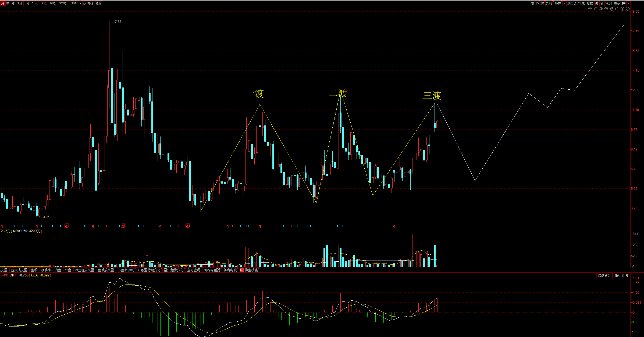Open chart settings gear icon

point(590,9)
